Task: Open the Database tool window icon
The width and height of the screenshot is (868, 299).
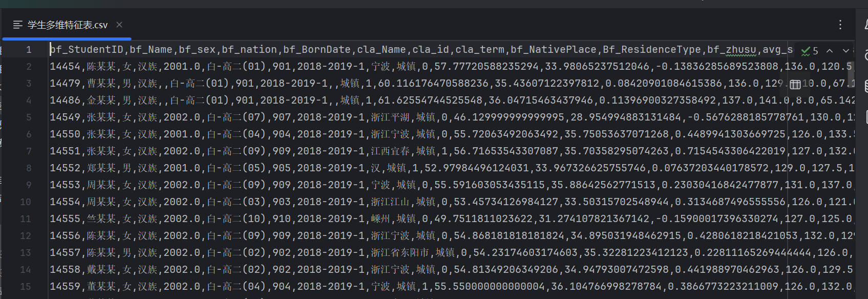Action: tap(865, 86)
